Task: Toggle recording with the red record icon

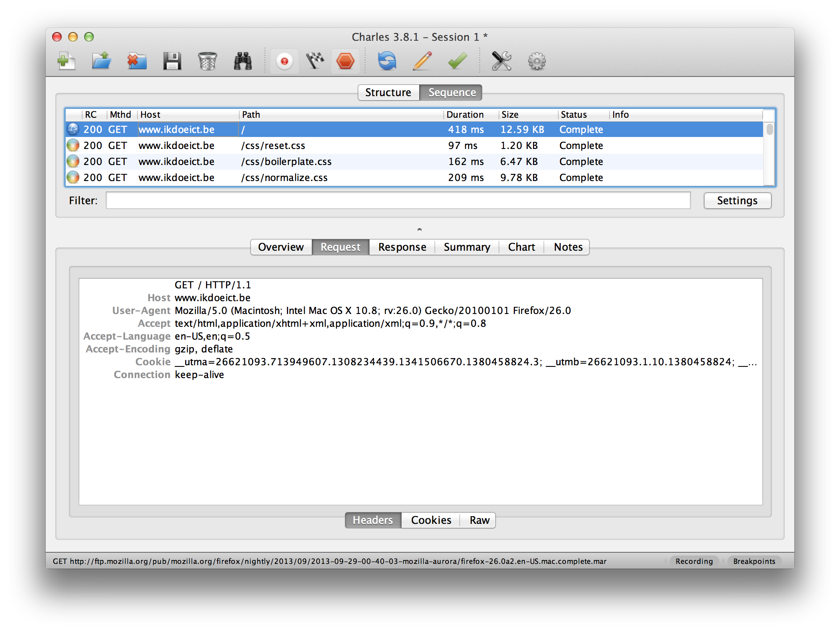Action: pos(284,61)
